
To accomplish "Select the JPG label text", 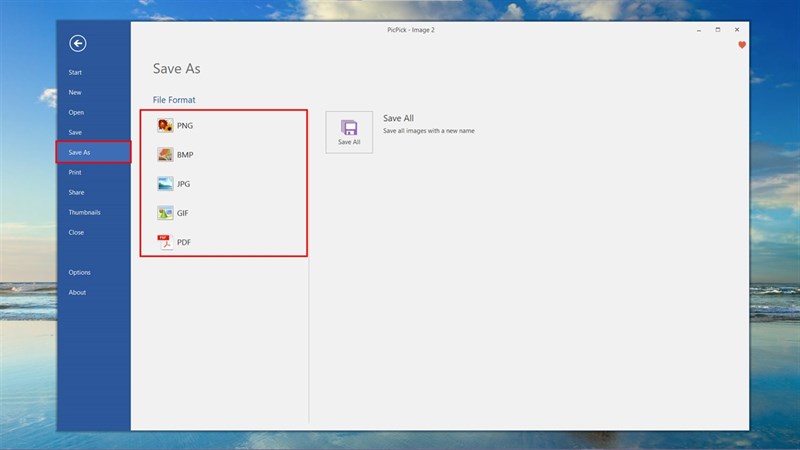I will (x=183, y=184).
